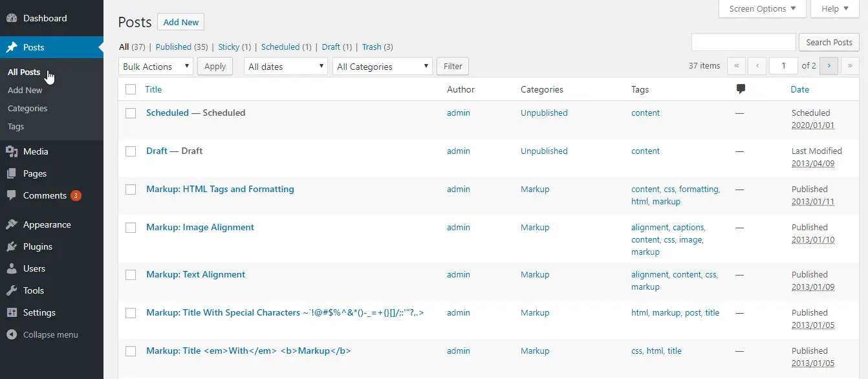The width and height of the screenshot is (868, 379).
Task: Click the 37 items count text
Action: click(704, 66)
